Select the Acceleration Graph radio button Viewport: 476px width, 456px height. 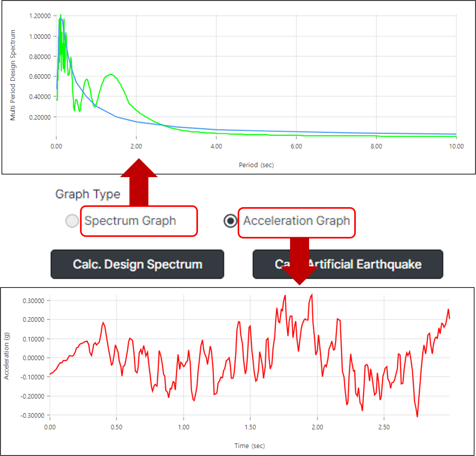[x=230, y=221]
